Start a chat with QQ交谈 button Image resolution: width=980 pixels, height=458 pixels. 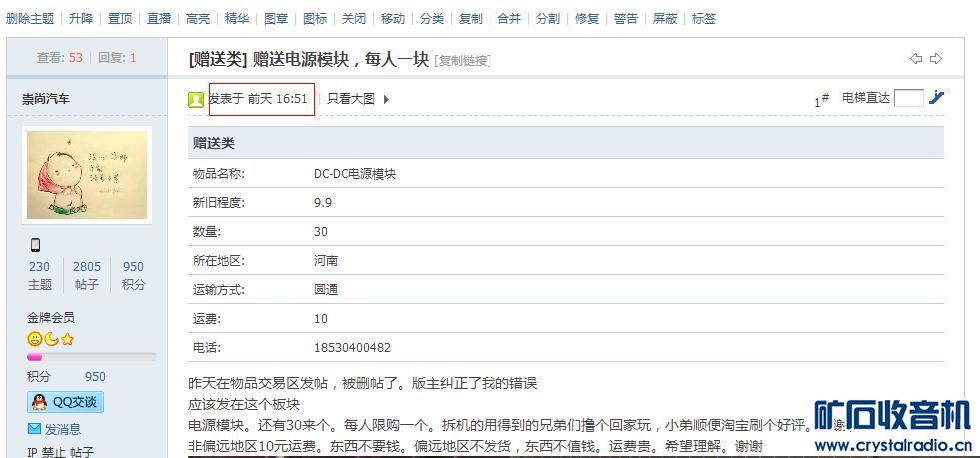65,402
